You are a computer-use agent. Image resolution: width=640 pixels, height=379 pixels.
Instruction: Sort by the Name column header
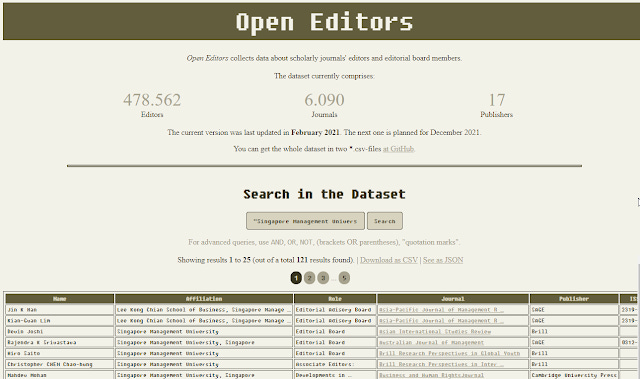tap(60, 299)
